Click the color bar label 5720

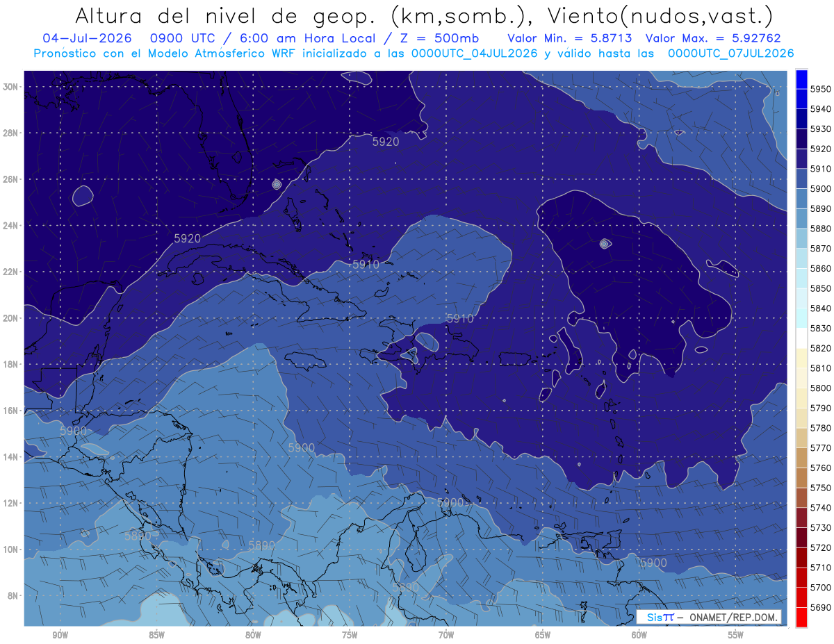click(821, 548)
